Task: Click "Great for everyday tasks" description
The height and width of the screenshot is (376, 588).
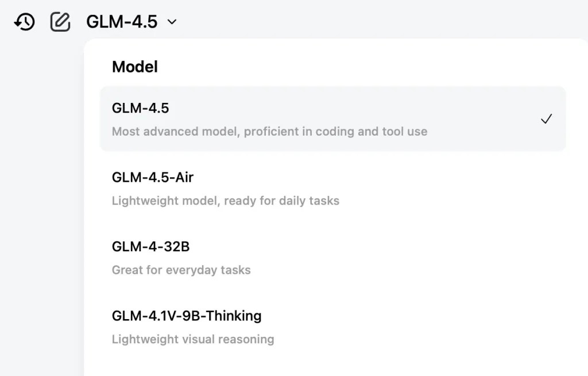Action: [x=181, y=270]
